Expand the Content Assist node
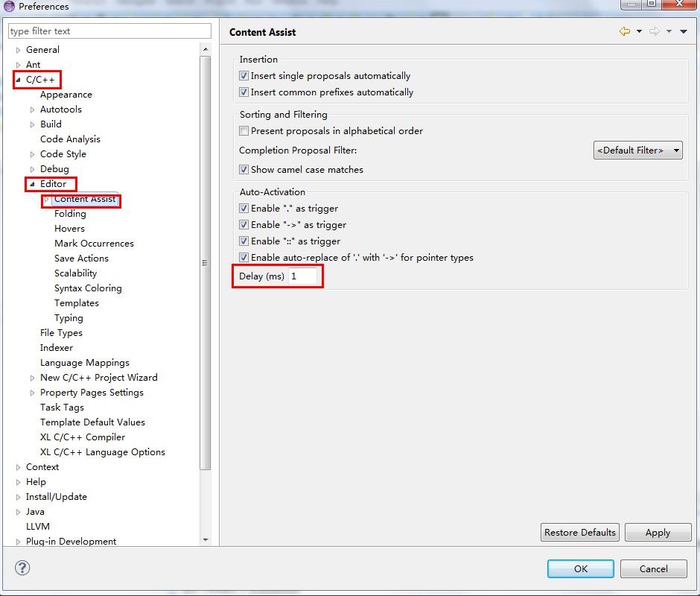The height and width of the screenshot is (596, 700). (46, 199)
